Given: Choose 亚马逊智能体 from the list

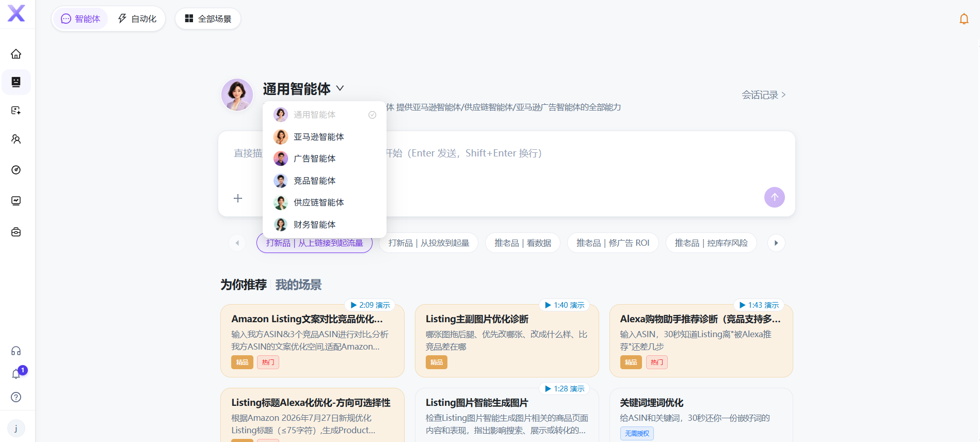Looking at the screenshot, I should pos(325,137).
